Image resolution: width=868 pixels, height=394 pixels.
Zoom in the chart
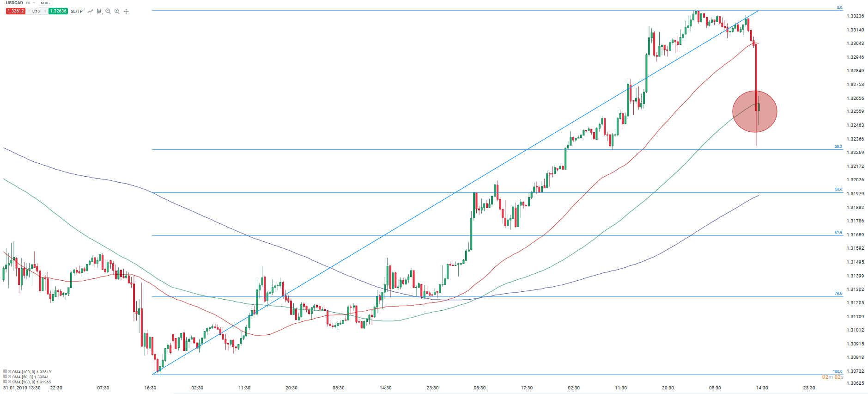click(x=117, y=11)
